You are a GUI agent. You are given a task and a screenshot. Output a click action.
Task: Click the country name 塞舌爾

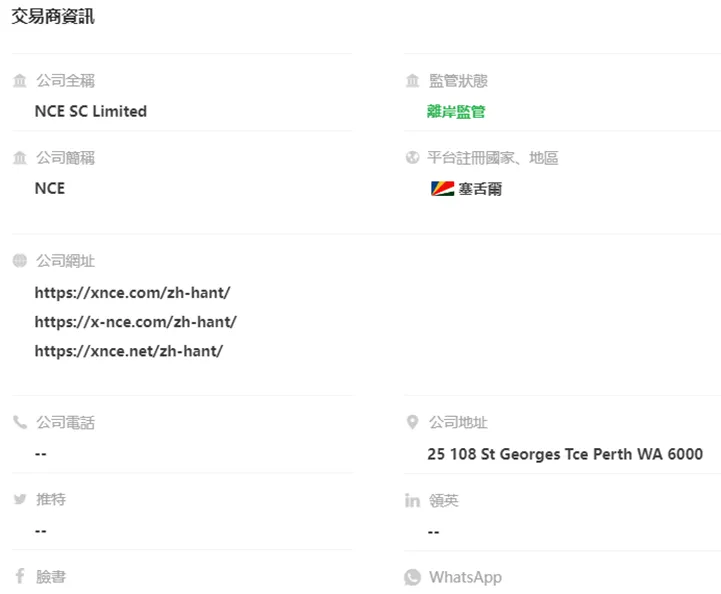tap(480, 188)
